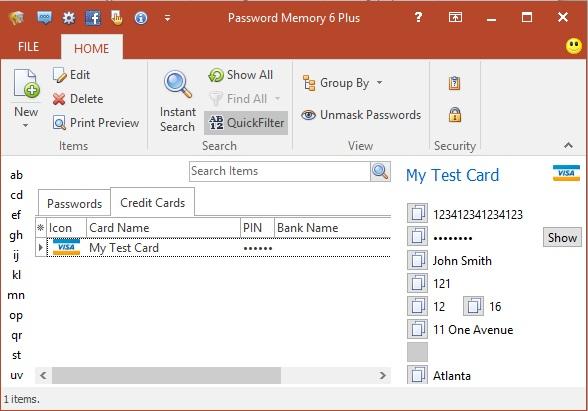Viewport: 588px width, 411px height.
Task: Sort by the Icon column header
Action: click(x=66, y=228)
